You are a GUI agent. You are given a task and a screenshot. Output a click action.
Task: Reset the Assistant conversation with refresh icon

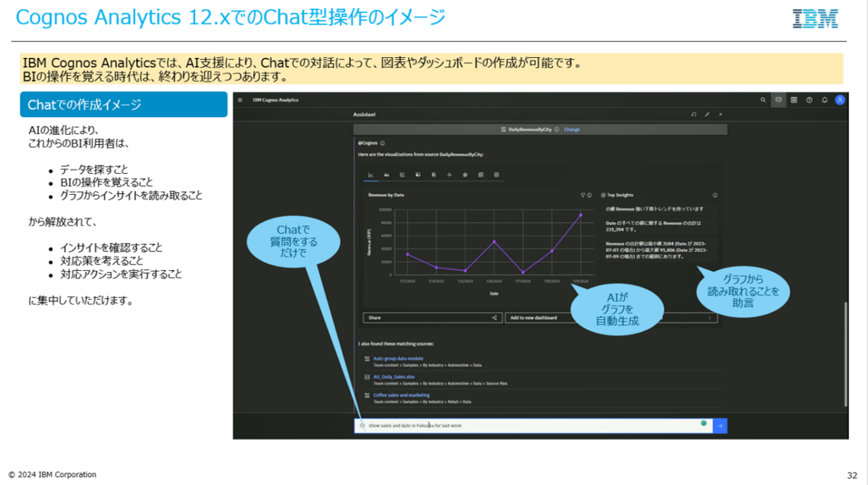click(694, 114)
